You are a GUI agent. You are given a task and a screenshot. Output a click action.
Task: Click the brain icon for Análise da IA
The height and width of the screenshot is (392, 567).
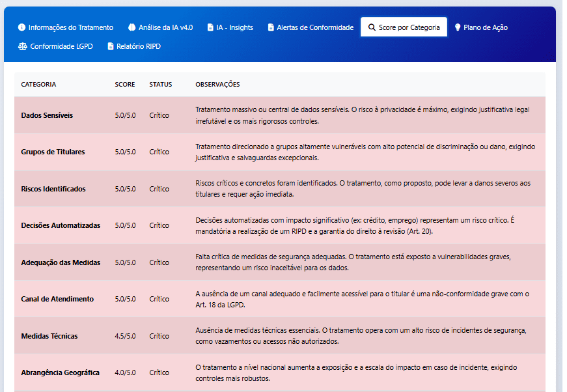(x=131, y=27)
